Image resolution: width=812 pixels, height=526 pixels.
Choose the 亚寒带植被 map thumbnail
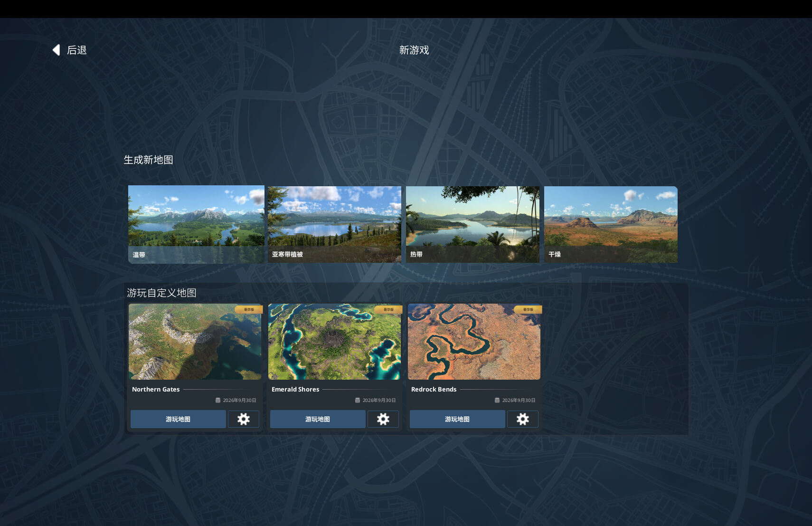(334, 224)
